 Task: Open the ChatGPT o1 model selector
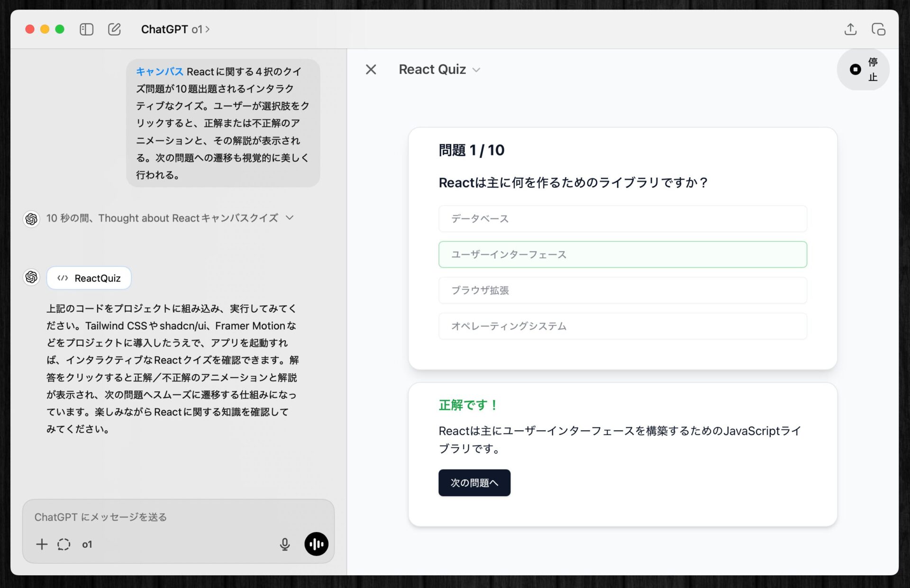[x=175, y=29]
